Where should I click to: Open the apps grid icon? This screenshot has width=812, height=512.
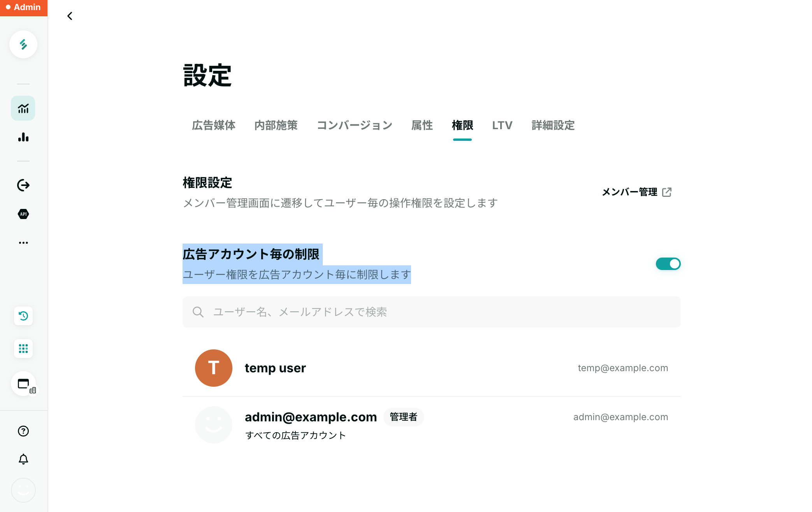coord(23,349)
